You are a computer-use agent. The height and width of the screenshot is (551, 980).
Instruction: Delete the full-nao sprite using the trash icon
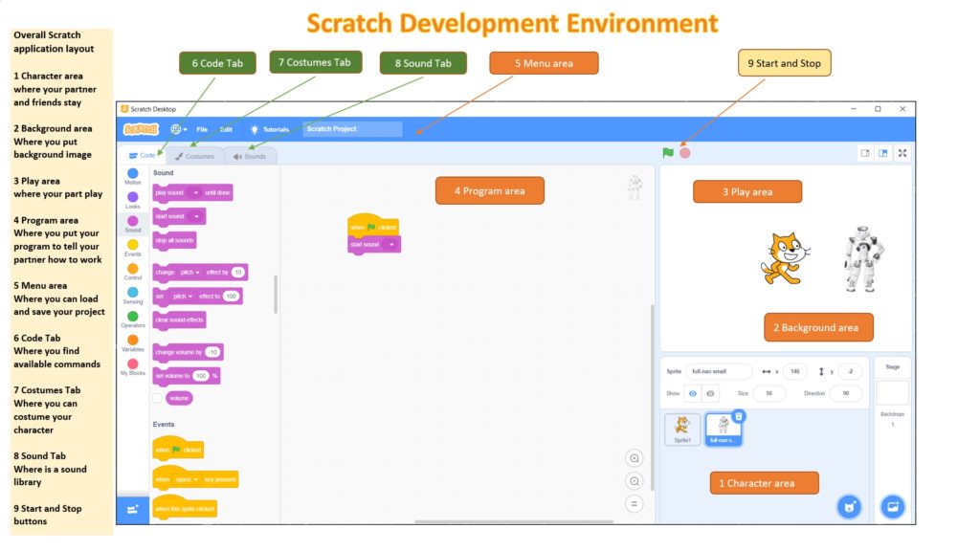click(739, 416)
